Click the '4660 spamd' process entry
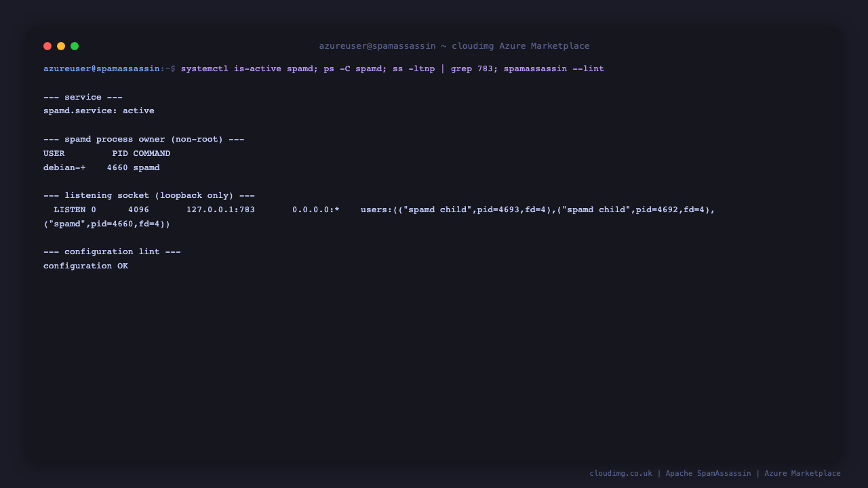This screenshot has height=488, width=868. point(134,168)
